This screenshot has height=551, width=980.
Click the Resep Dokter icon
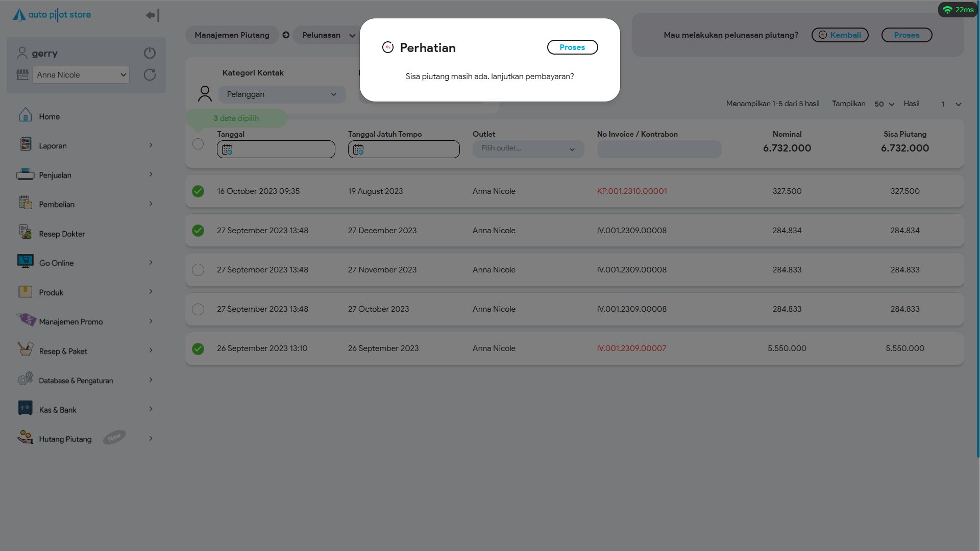(x=25, y=233)
